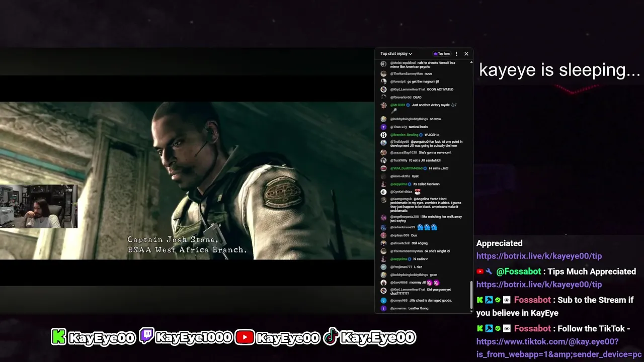Close the Top chat replay panel
644x362 pixels.
[x=466, y=54]
